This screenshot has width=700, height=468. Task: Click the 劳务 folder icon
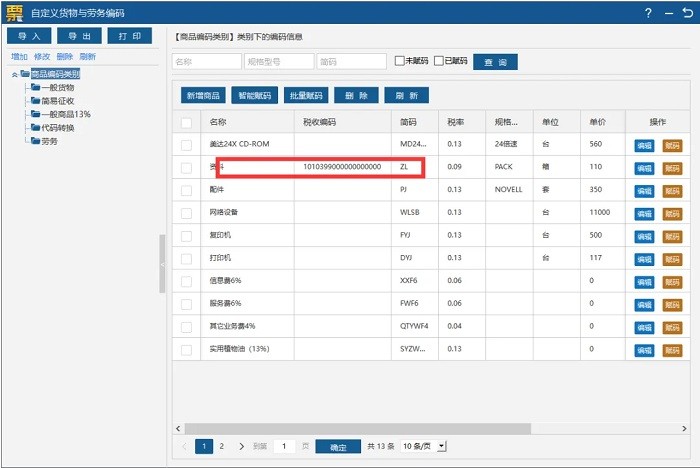coord(35,141)
